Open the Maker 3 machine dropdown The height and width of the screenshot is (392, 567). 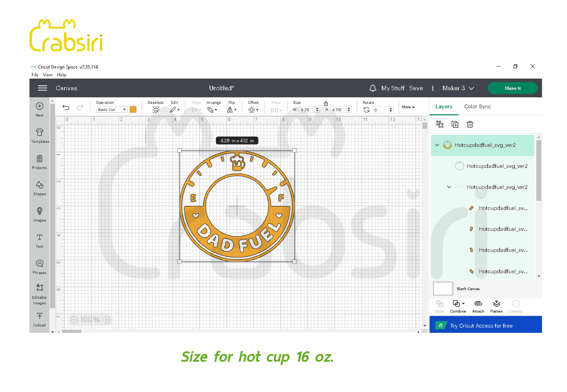pyautogui.click(x=458, y=88)
